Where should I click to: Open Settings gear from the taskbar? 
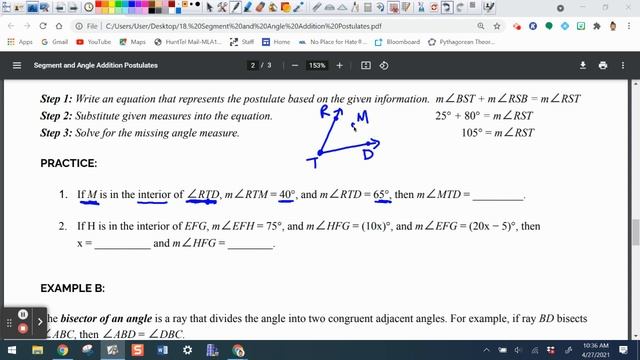(187, 350)
